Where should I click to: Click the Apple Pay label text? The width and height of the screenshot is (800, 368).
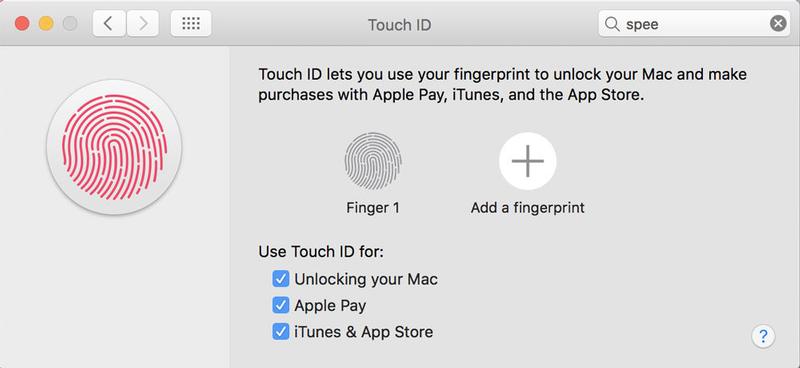click(x=330, y=306)
